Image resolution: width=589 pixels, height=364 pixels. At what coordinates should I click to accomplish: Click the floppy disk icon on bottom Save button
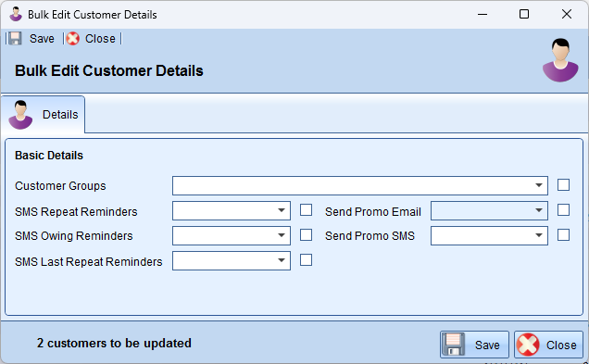pos(454,345)
